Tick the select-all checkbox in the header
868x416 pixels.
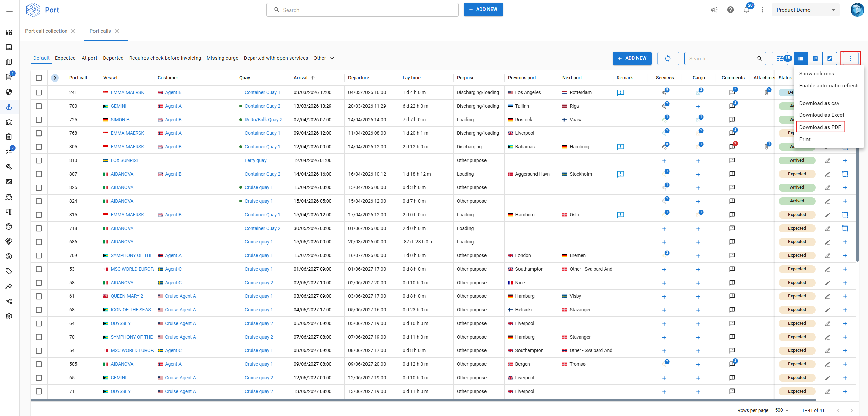39,78
